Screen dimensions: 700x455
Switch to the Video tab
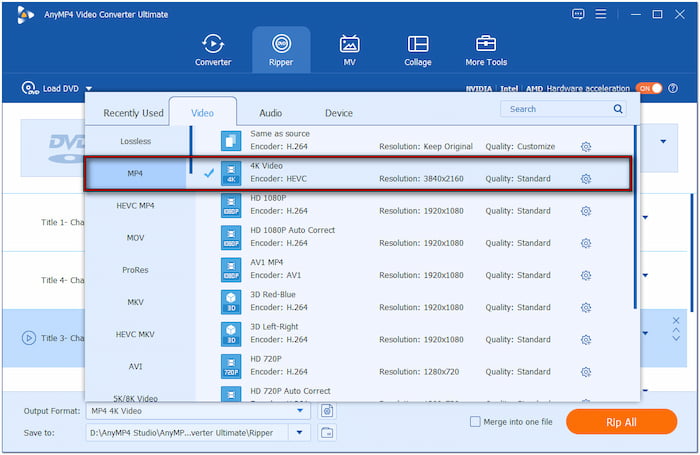(x=203, y=113)
